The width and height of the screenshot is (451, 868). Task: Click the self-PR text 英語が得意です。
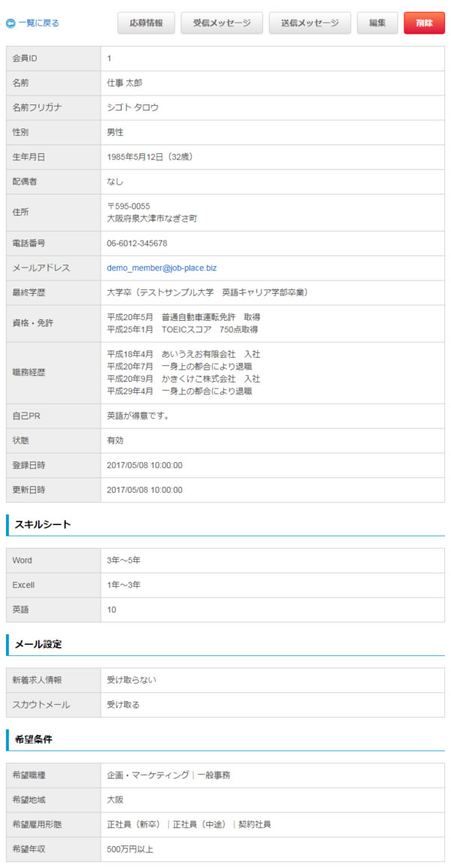138,416
